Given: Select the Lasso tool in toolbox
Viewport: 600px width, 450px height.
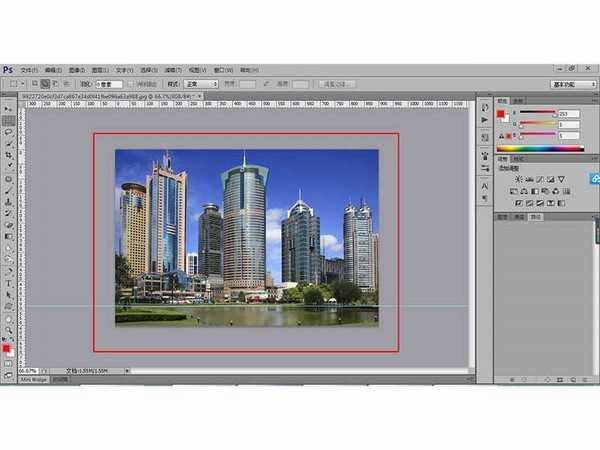Looking at the screenshot, I should tap(9, 131).
